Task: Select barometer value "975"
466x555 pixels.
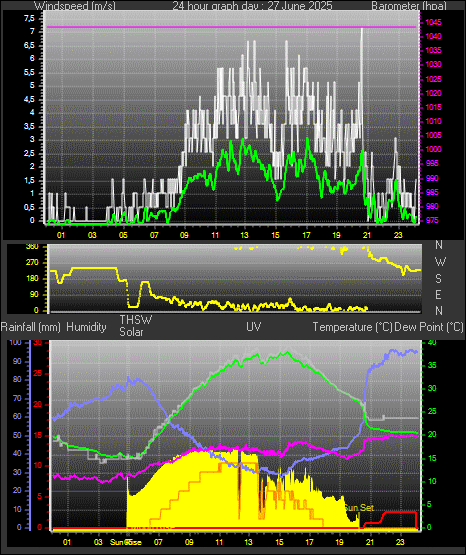Action: click(433, 220)
